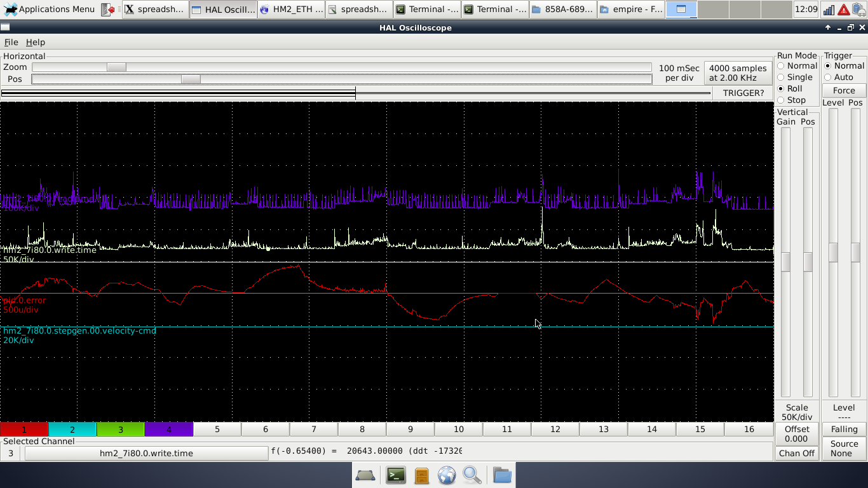
Task: Click the trigger Level slider handle
Action: [833, 252]
